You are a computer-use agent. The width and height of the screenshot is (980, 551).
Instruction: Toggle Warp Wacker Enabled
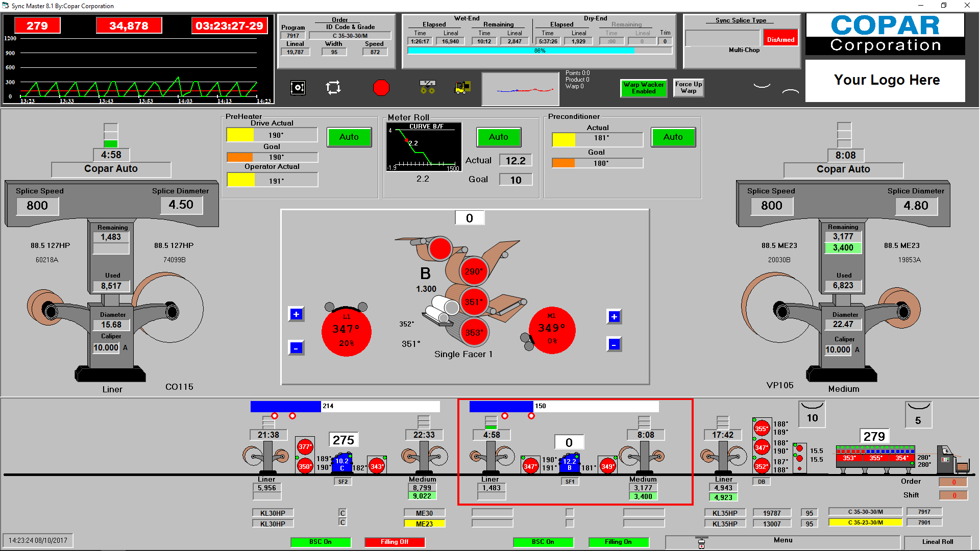pyautogui.click(x=644, y=88)
